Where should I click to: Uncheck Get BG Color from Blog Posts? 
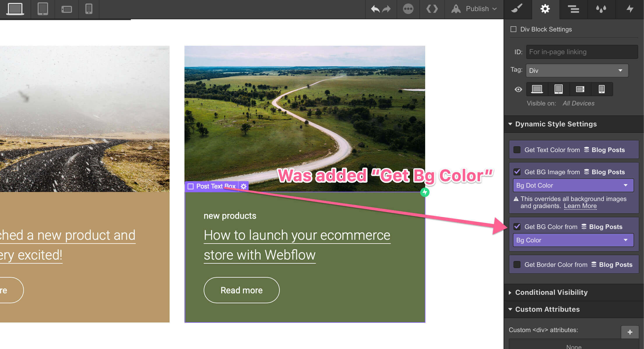click(517, 227)
